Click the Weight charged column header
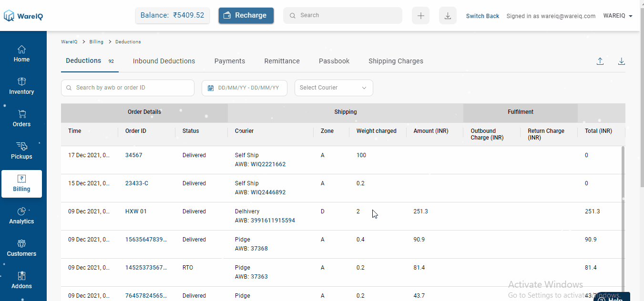644x301 pixels. (x=377, y=131)
